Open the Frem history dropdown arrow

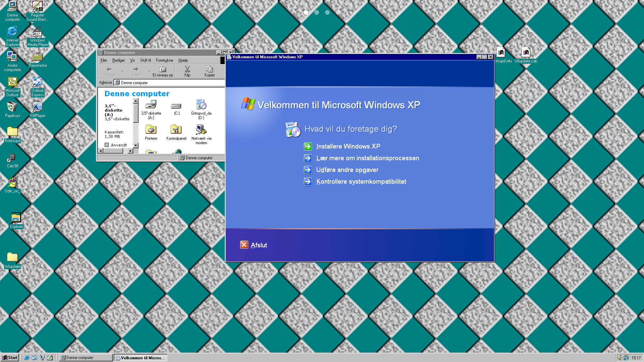(149, 71)
